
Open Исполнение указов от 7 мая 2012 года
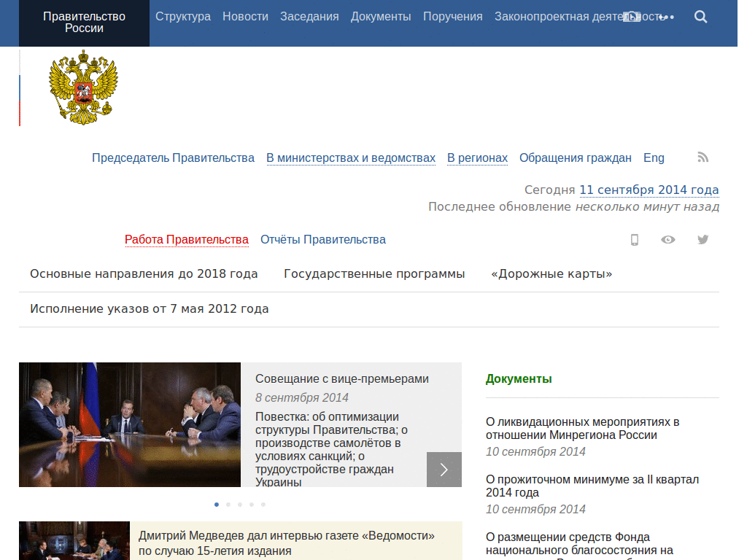[148, 308]
